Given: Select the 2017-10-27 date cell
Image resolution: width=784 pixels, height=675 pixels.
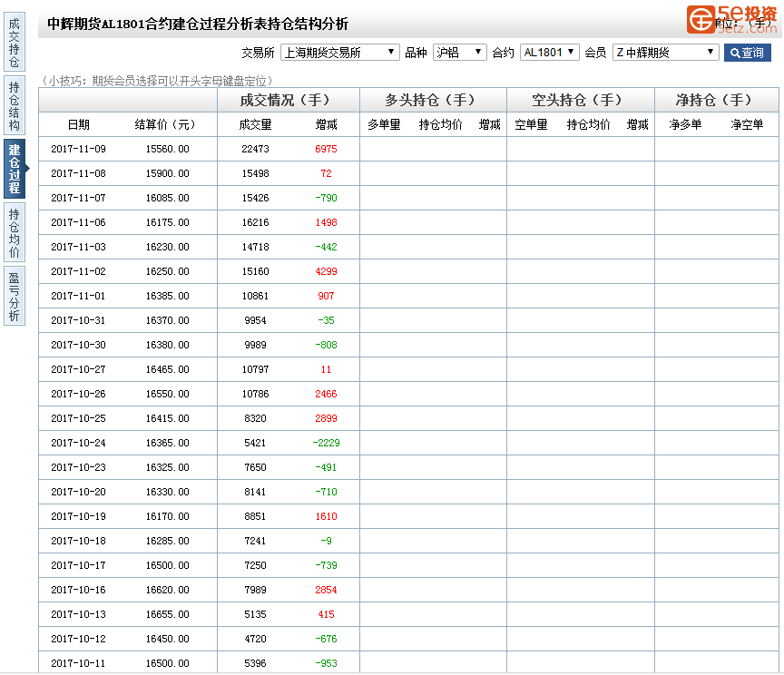Looking at the screenshot, I should click(79, 369).
